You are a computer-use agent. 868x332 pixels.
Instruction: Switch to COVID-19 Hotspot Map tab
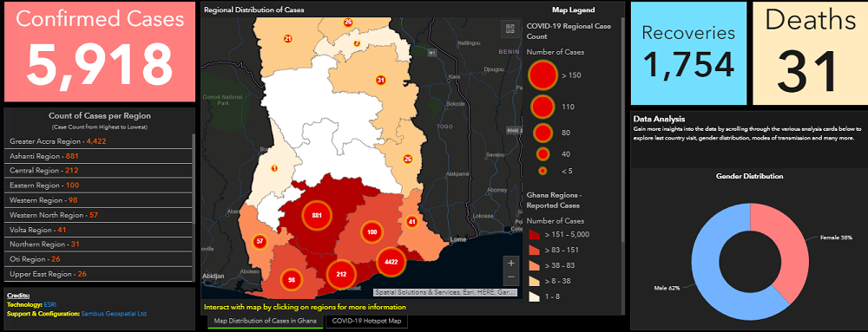[366, 322]
